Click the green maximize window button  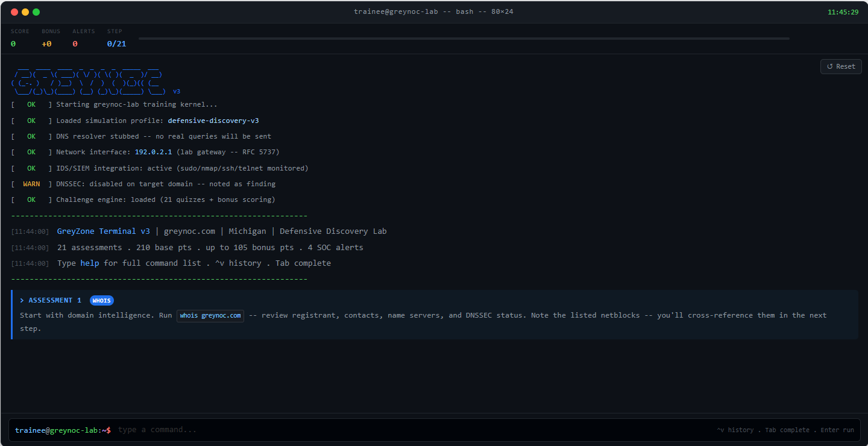[36, 12]
